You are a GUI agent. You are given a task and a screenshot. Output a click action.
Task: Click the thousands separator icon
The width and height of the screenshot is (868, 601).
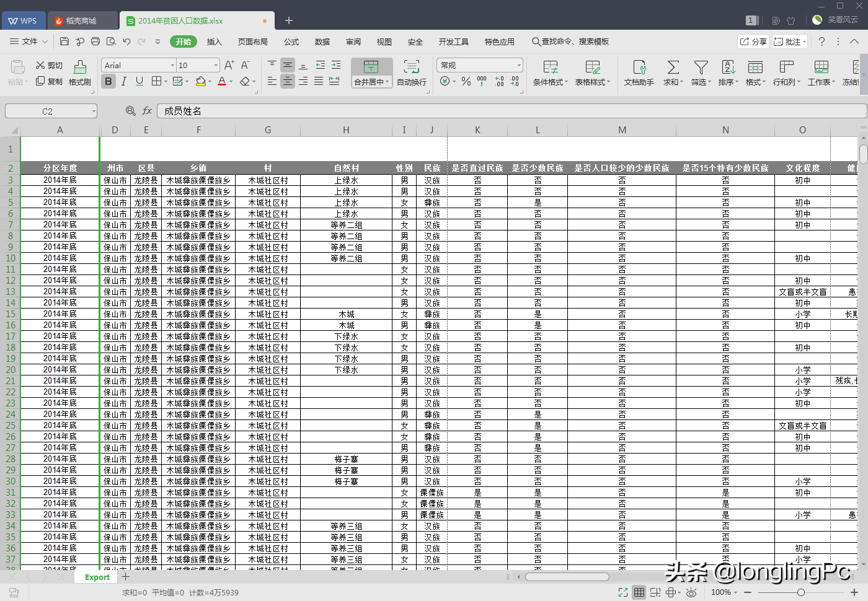482,81
